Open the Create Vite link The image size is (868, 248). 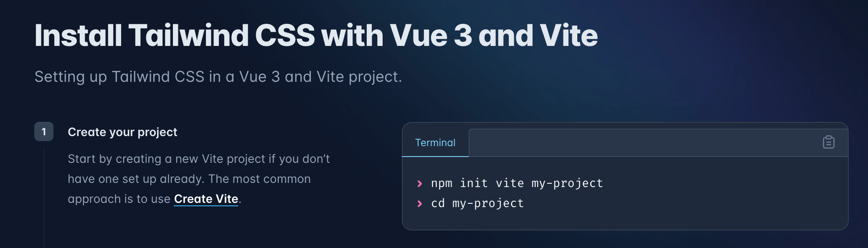point(206,199)
